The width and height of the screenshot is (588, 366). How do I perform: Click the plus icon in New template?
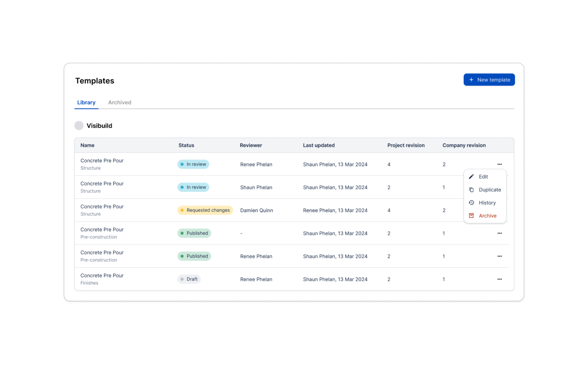(471, 80)
